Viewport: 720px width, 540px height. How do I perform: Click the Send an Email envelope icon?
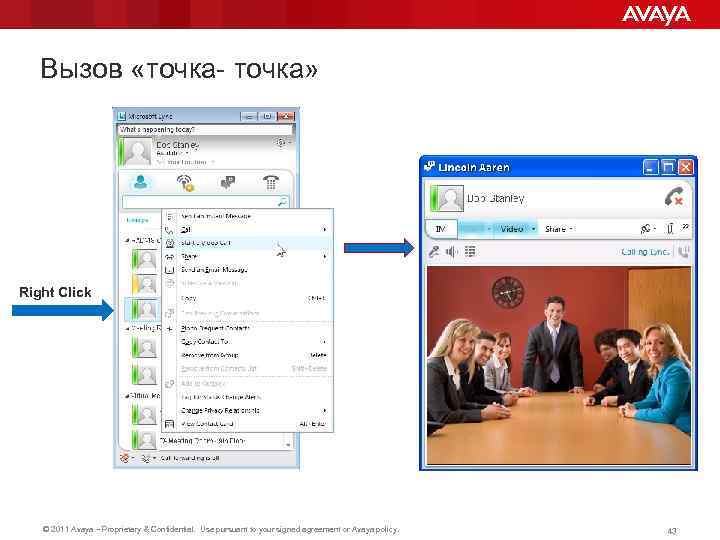[169, 270]
